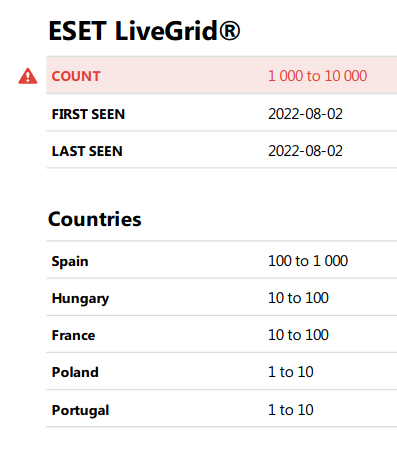This screenshot has width=397, height=452.
Task: Click the FIRST SEEN date 2022-08-02
Action: click(305, 114)
